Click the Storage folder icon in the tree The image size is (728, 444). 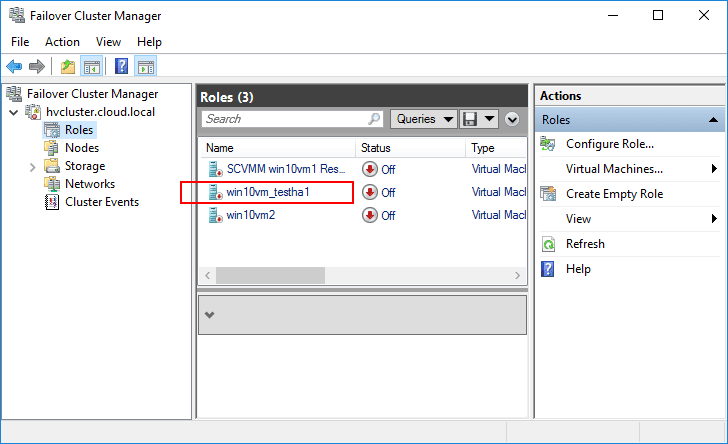click(52, 166)
